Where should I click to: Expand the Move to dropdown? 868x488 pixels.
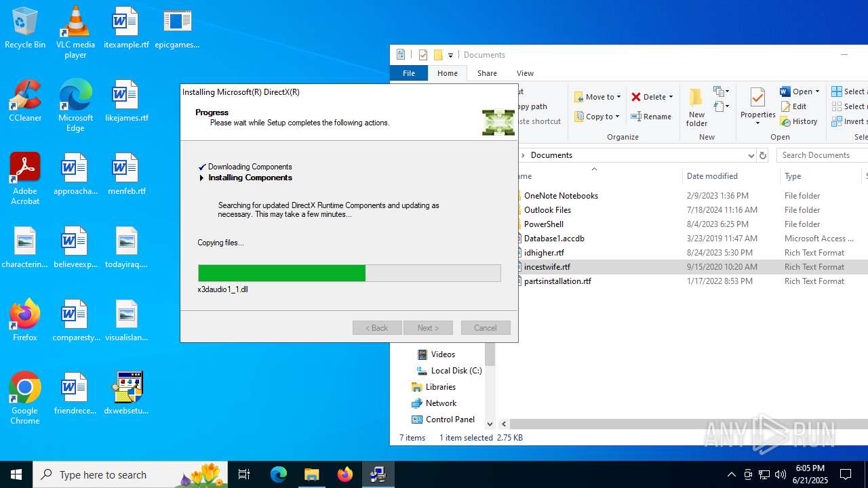coord(618,97)
